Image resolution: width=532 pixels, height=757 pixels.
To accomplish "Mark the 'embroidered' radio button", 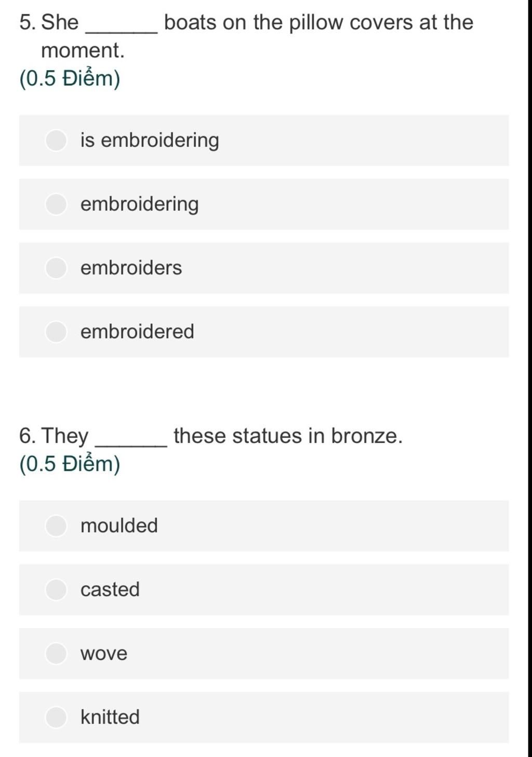I will pos(56,332).
